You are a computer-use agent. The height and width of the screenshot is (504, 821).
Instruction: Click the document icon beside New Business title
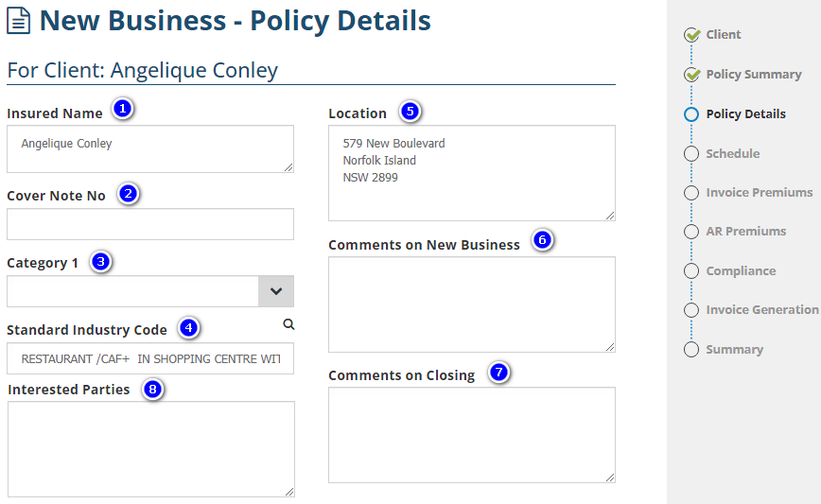point(19,22)
